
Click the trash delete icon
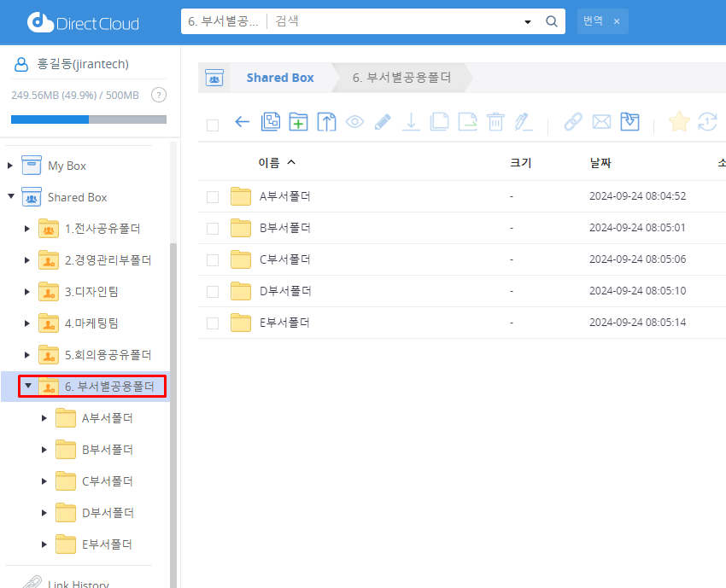(495, 122)
